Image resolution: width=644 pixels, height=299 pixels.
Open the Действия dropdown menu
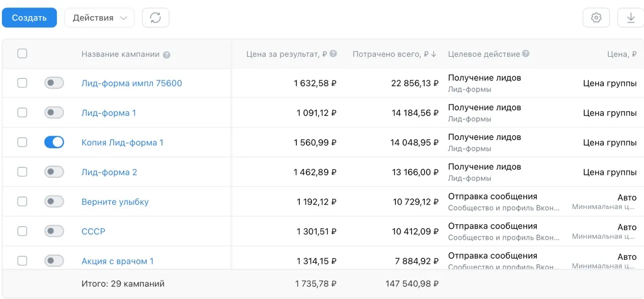[100, 18]
